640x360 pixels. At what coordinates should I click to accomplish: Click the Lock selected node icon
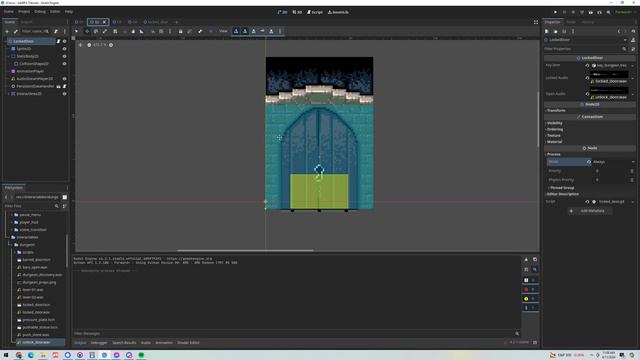180,31
